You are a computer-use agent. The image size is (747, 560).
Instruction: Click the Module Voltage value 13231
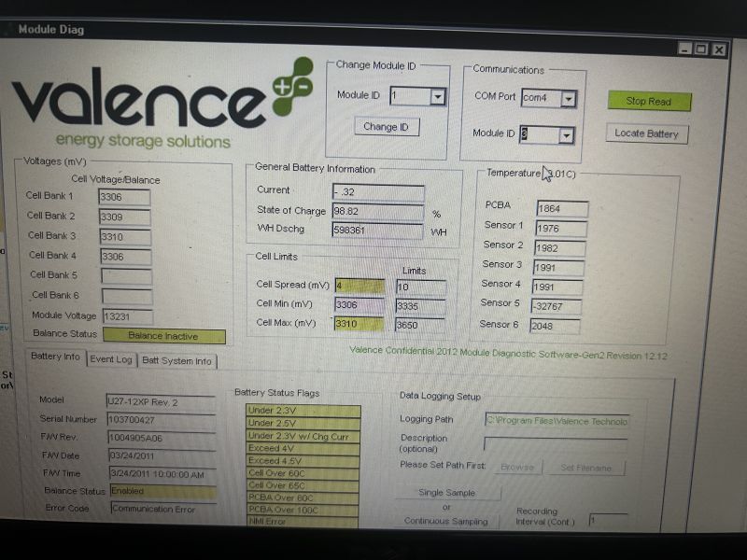coord(128,316)
